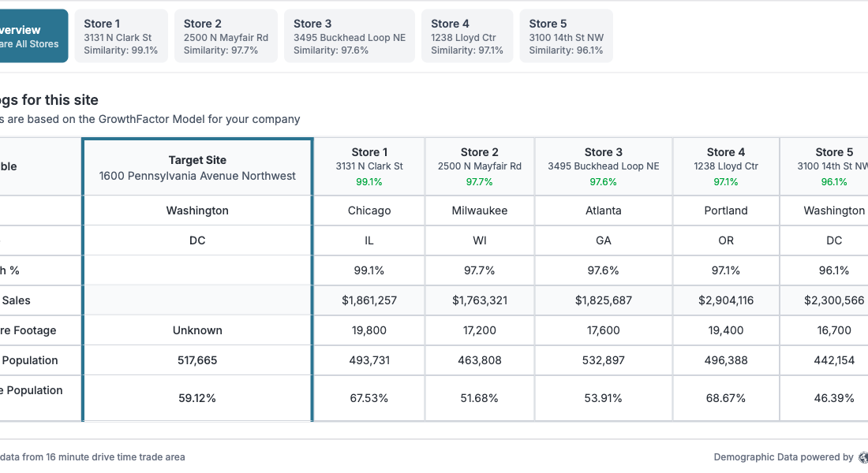Click the 16 minute drive time footnote

[92, 457]
